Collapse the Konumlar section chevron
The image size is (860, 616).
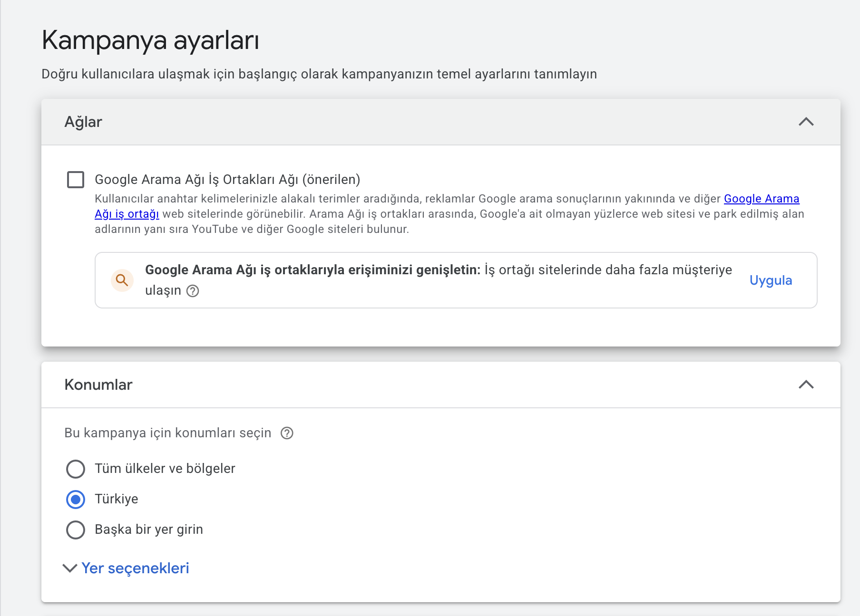(x=806, y=385)
